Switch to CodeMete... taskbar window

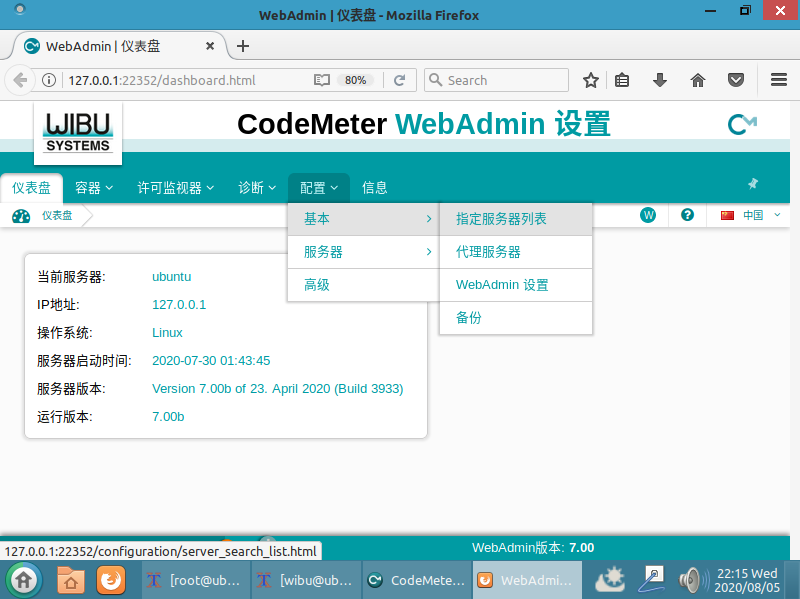point(417,580)
